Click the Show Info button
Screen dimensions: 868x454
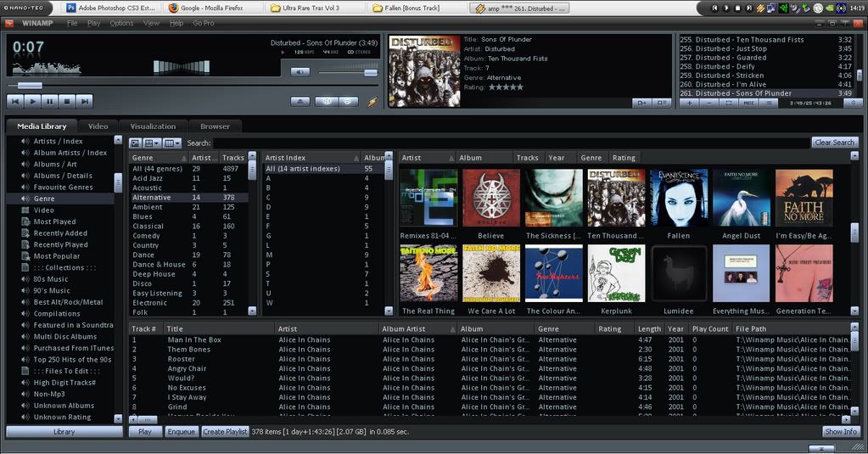(x=840, y=431)
